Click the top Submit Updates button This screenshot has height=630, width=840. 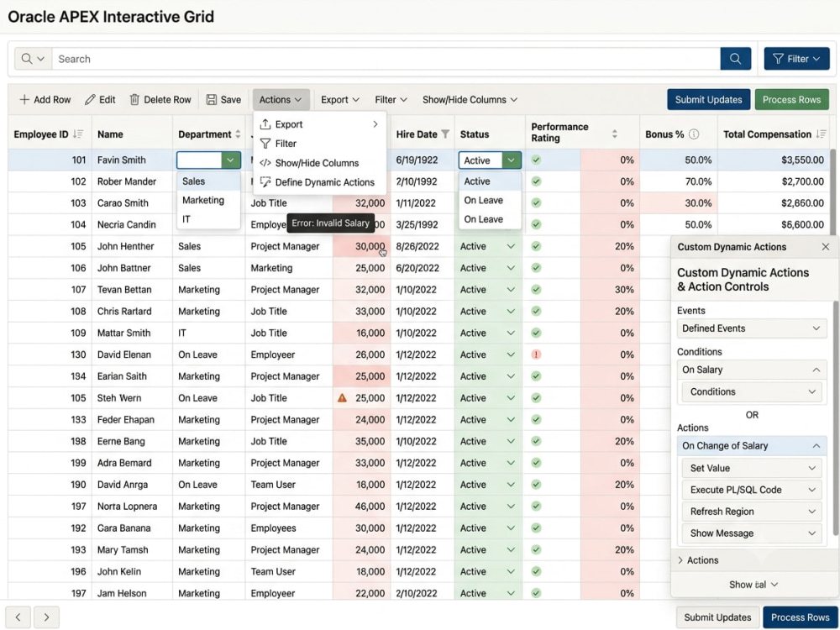pyautogui.click(x=708, y=100)
